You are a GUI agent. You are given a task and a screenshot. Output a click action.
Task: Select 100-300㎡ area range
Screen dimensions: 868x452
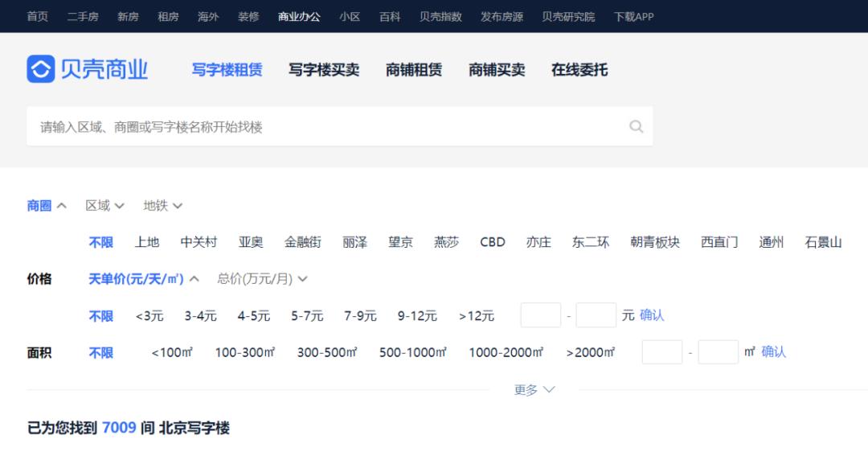pyautogui.click(x=245, y=352)
